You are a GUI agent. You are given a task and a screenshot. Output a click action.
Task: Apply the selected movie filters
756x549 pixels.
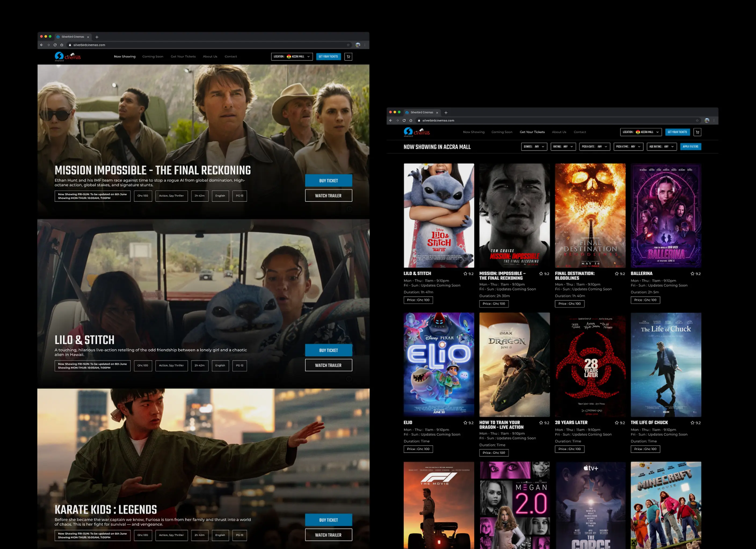[690, 147]
